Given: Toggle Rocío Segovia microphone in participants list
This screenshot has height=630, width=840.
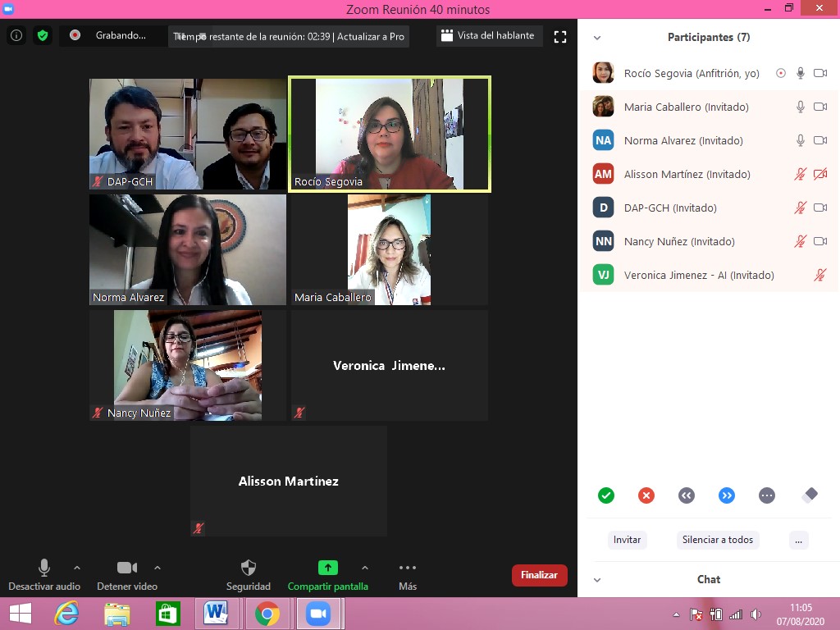Looking at the screenshot, I should [x=801, y=73].
